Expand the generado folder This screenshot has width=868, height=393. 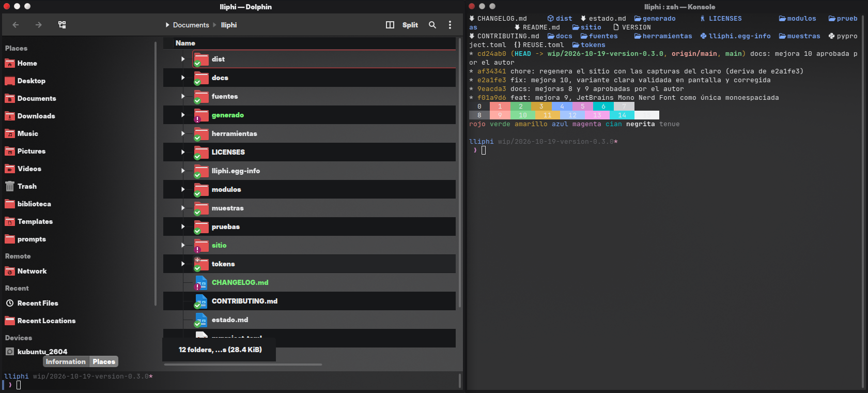[183, 115]
